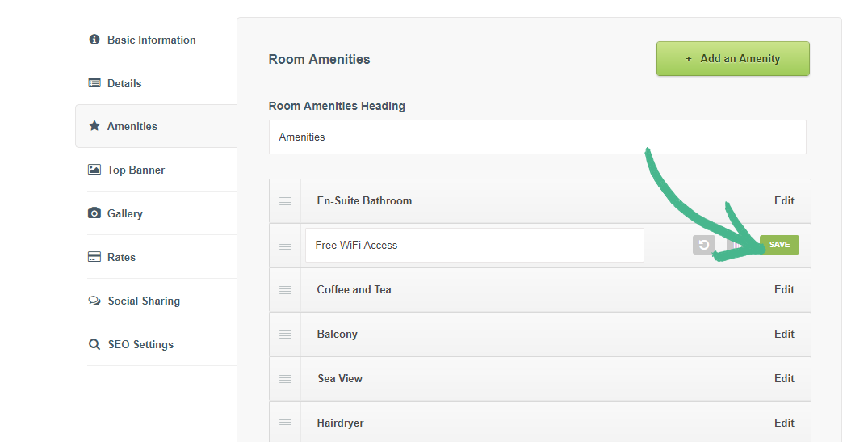Click the drag handle for Hairdryer row
Viewport: 868px width, 442px height.
click(285, 423)
